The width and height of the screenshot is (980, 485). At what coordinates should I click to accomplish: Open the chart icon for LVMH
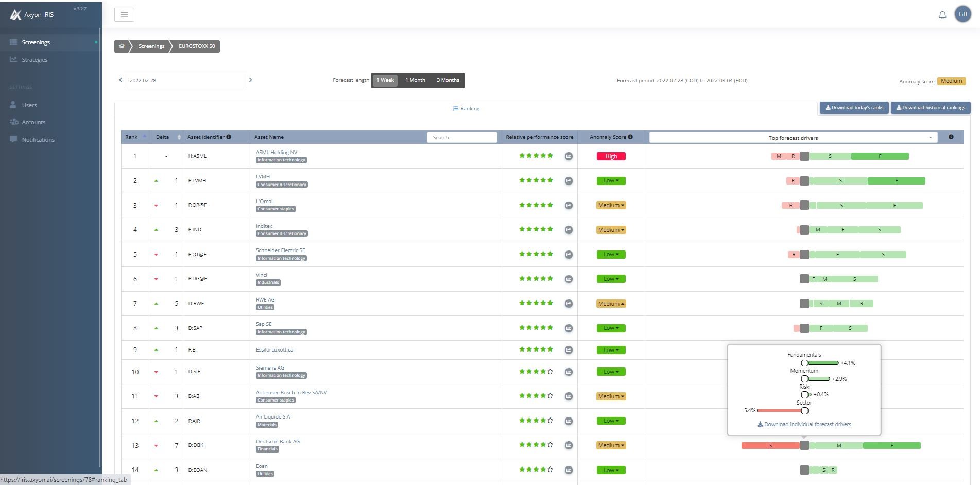tap(569, 181)
